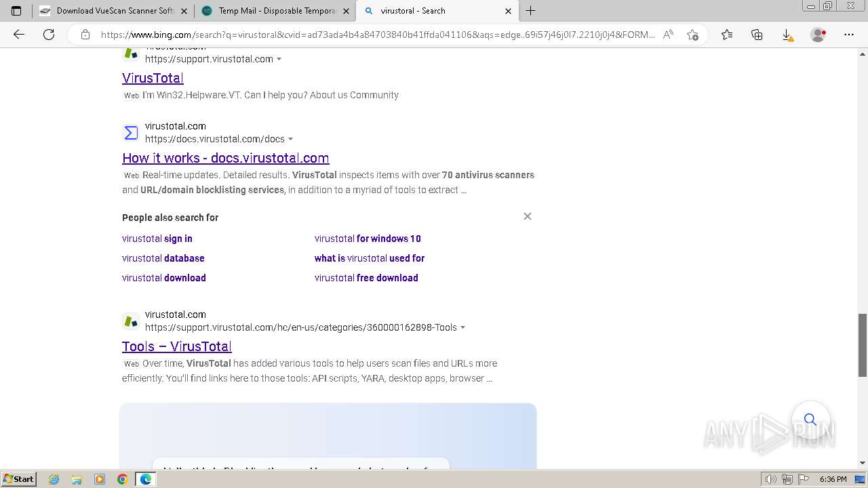Image resolution: width=868 pixels, height=488 pixels.
Task: Search virustotal database suggestion
Action: [163, 258]
